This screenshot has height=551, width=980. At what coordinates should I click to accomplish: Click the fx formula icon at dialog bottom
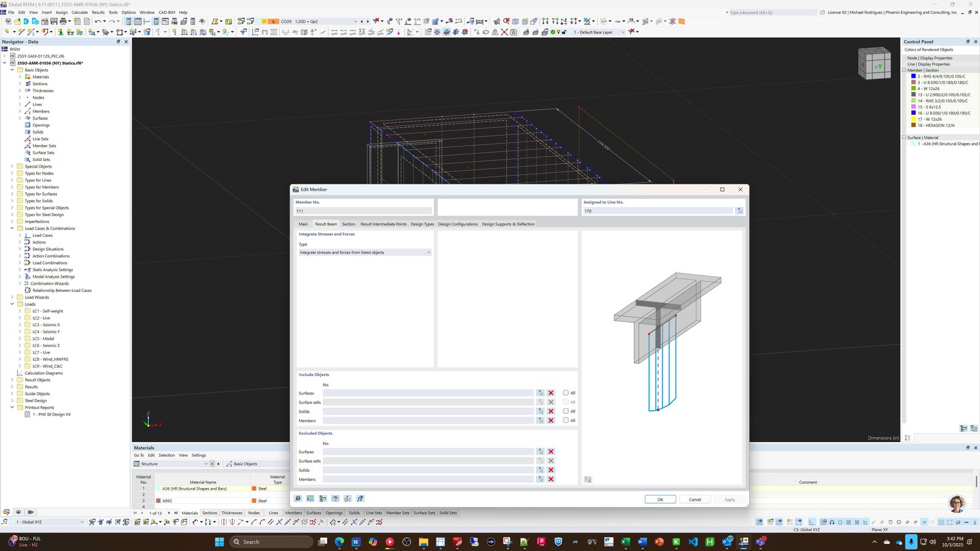pos(360,498)
